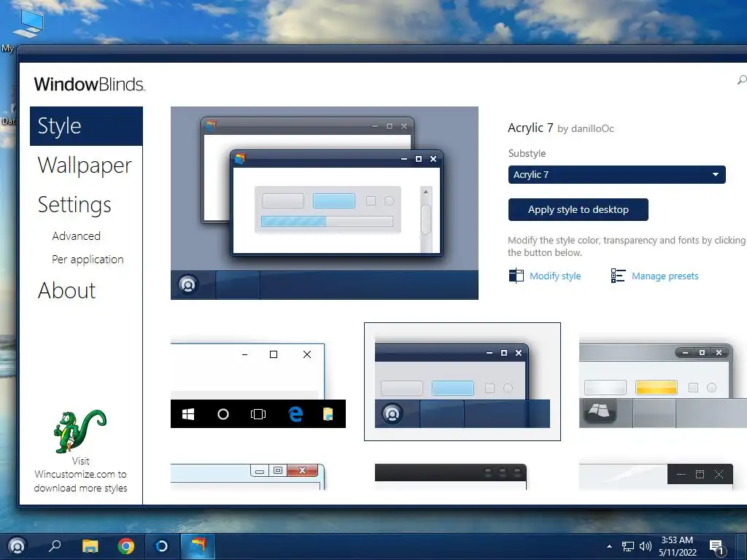Click the large Acrylic 7 style preview

pos(325,203)
